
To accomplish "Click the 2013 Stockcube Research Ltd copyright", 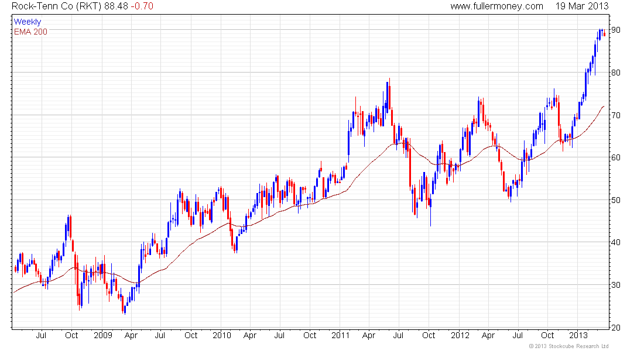I will (569, 346).
